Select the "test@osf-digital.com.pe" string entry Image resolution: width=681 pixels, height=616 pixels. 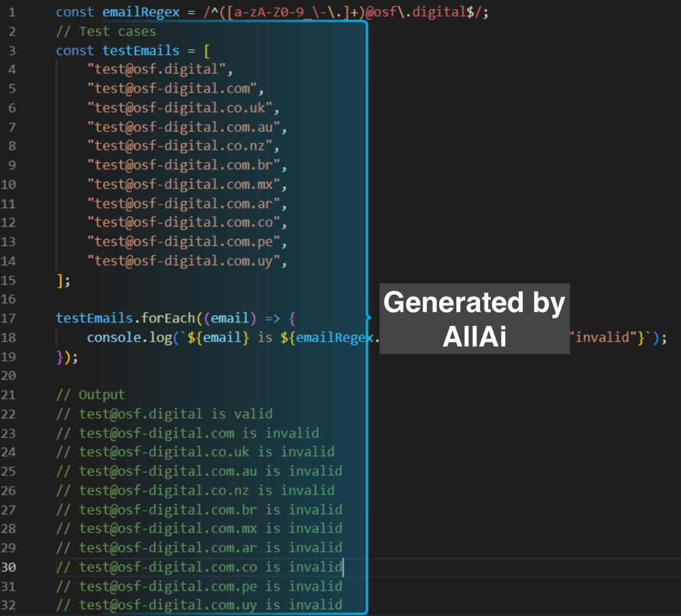click(184, 242)
